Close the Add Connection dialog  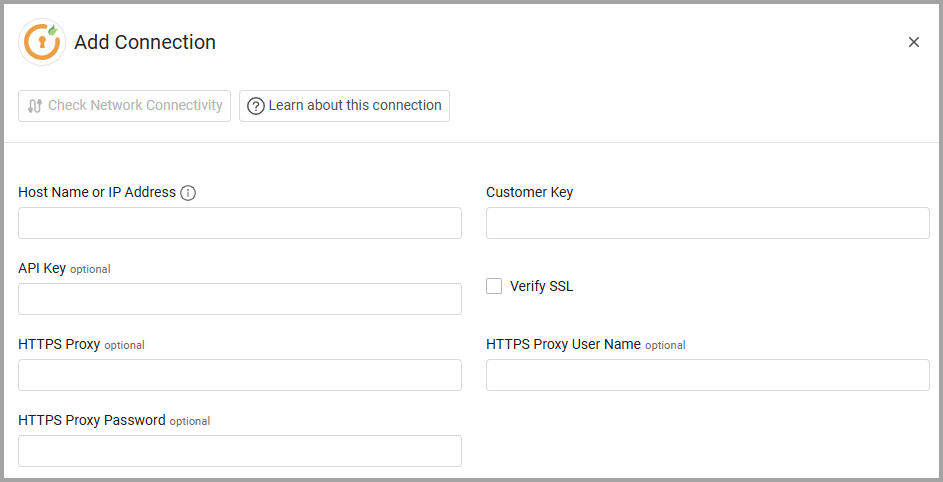(913, 42)
